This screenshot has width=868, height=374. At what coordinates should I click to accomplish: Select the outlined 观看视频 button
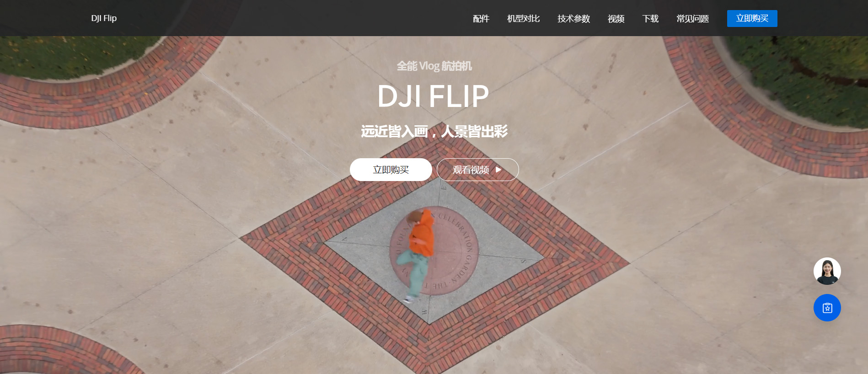pyautogui.click(x=478, y=170)
